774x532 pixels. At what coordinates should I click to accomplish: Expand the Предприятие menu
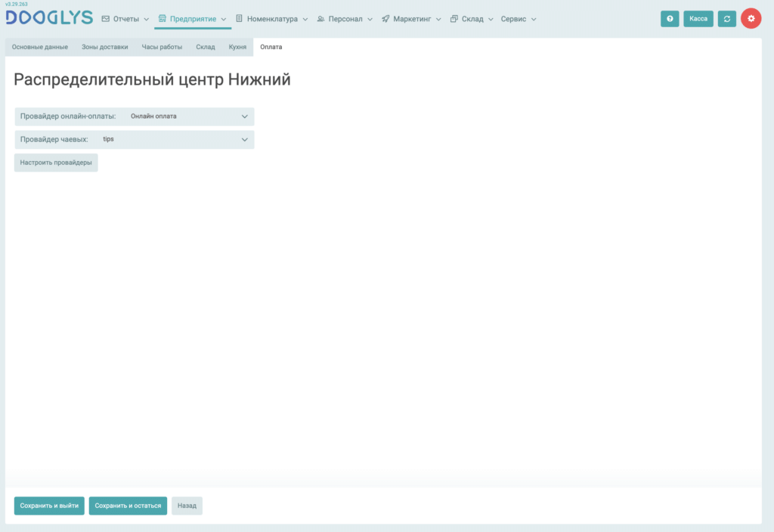[193, 19]
